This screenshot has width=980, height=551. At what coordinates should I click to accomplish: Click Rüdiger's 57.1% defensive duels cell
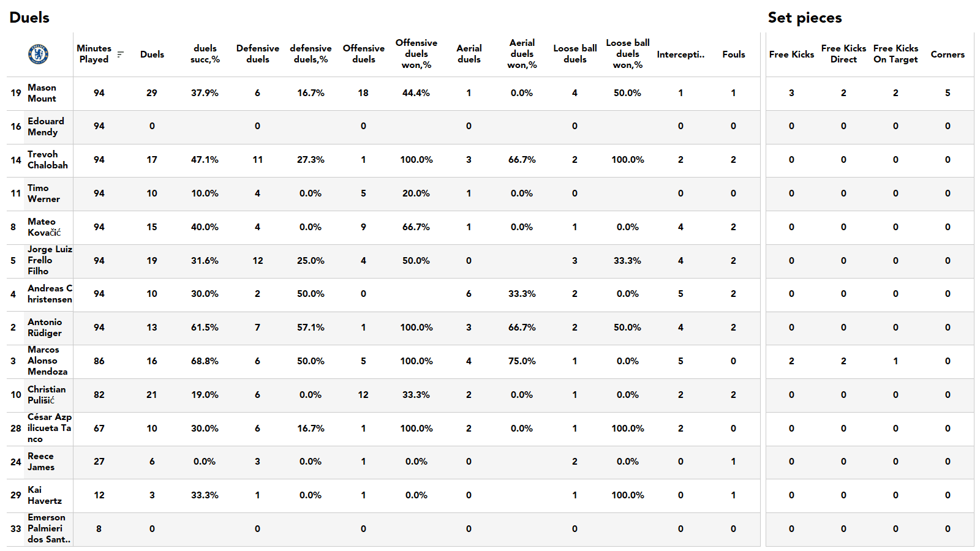(311, 328)
